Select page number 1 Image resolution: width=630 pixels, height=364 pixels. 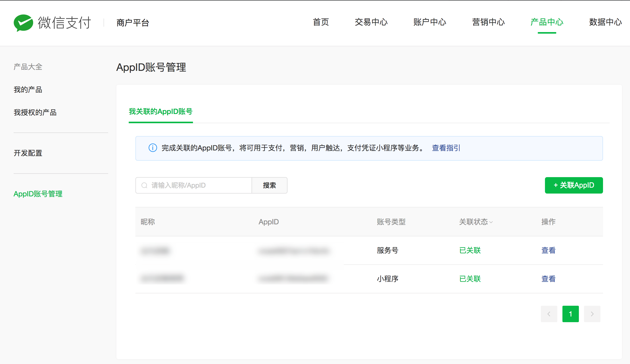tap(570, 314)
